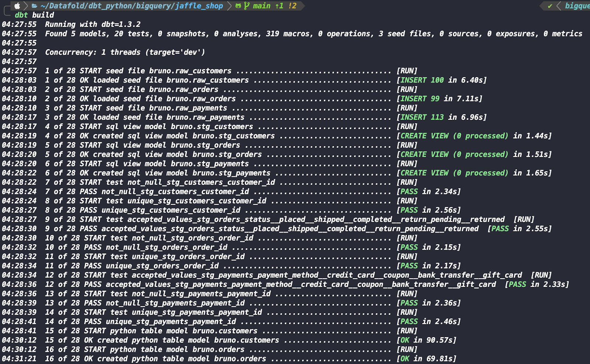This screenshot has width=590, height=364.
Task: Click '[INSERT 113 in 6.96s]' result
Action: coord(441,117)
